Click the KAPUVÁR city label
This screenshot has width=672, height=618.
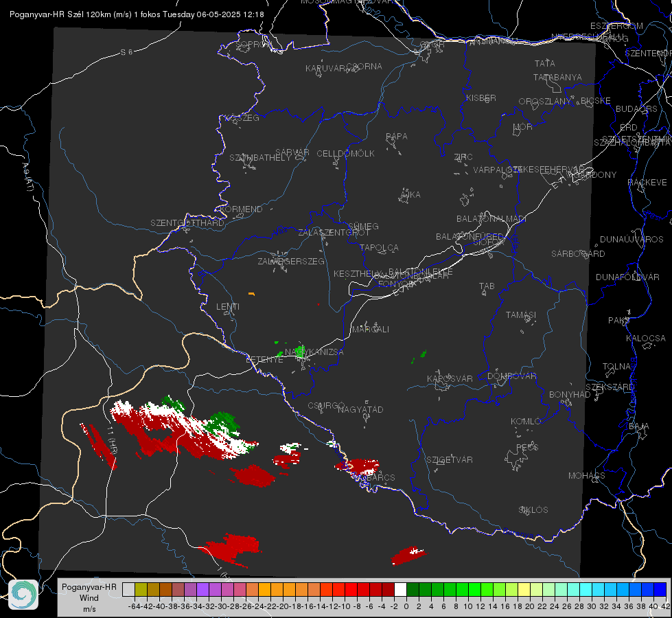[x=326, y=69]
